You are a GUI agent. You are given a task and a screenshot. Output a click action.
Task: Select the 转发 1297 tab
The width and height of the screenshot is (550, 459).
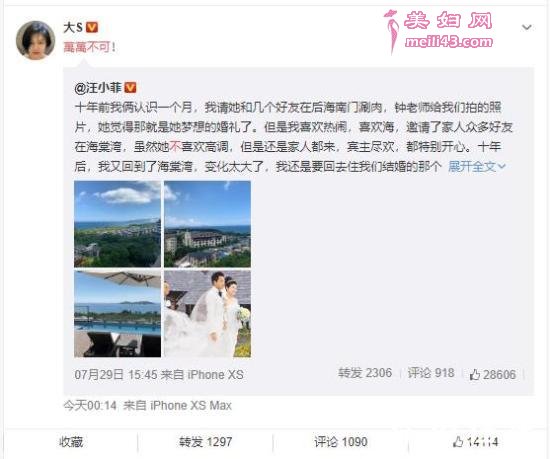206,442
